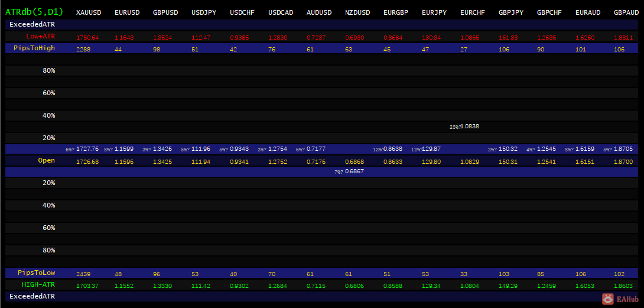Select the EURUSD column header
Screen dimensions: 644x308
coord(127,13)
